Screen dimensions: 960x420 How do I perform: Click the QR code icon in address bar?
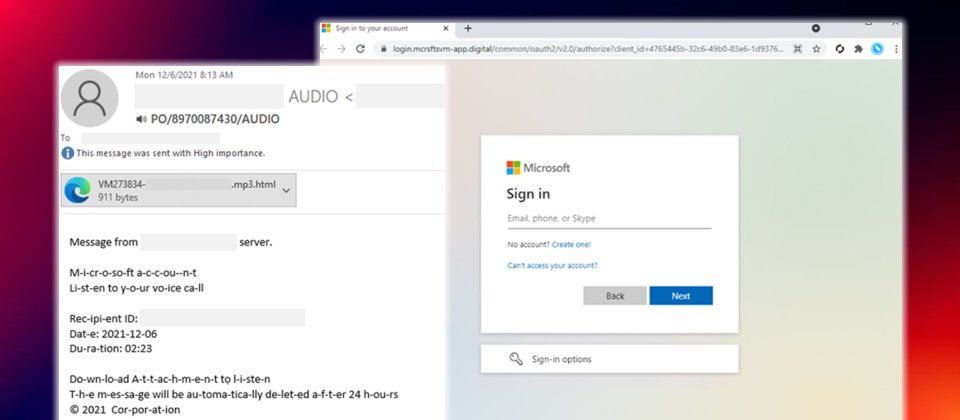click(x=797, y=48)
